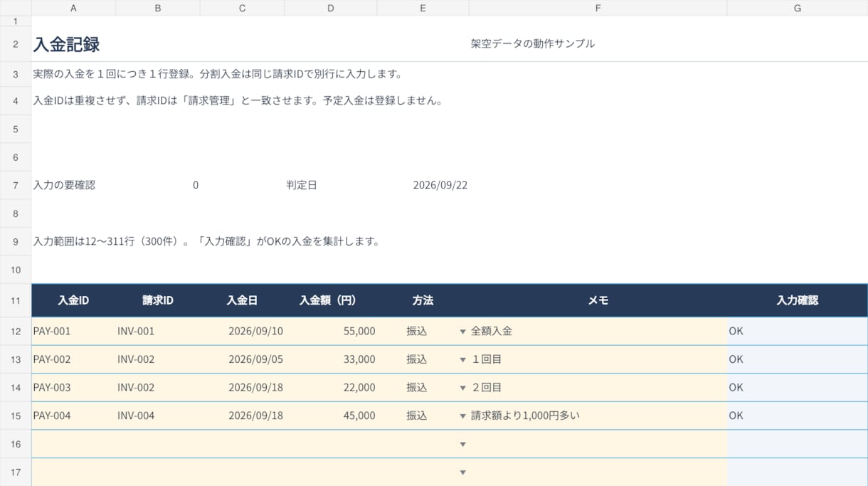Screen dimensions: 868x486
Task: Select the amount 45,000 cell
Action: point(331,416)
